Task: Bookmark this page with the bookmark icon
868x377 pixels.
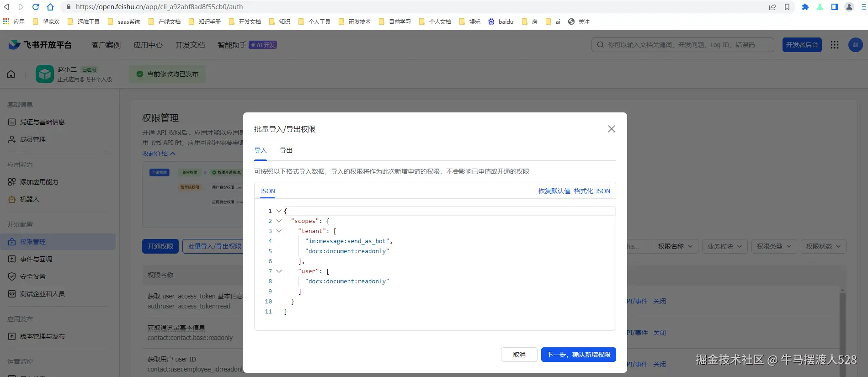Action: click(x=787, y=7)
